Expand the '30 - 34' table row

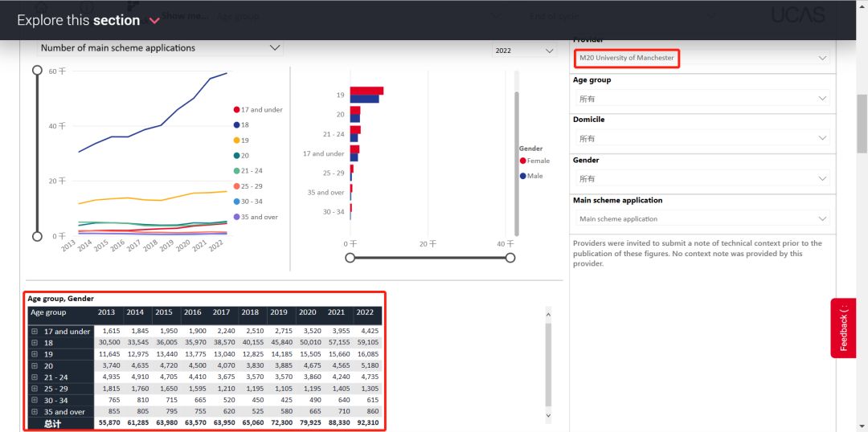click(x=35, y=400)
